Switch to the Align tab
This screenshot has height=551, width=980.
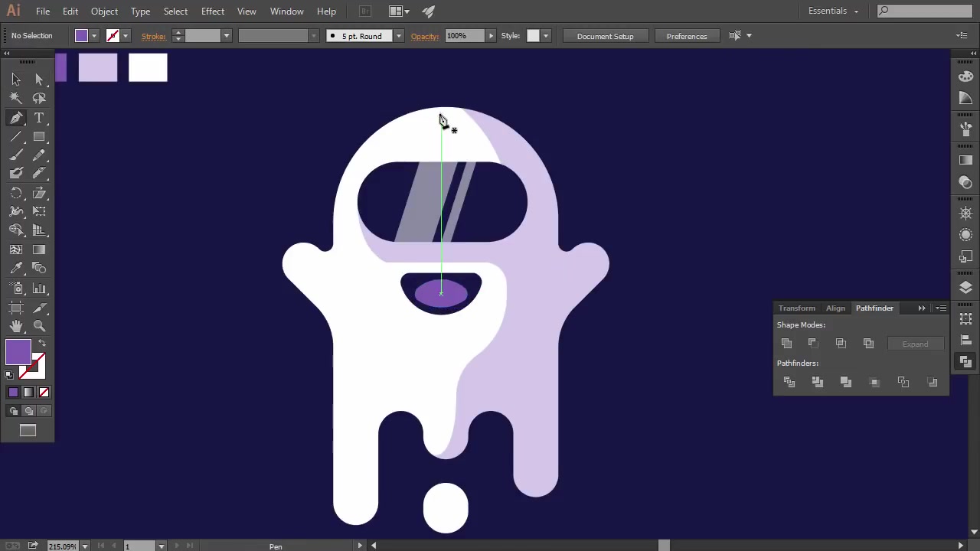[835, 308]
